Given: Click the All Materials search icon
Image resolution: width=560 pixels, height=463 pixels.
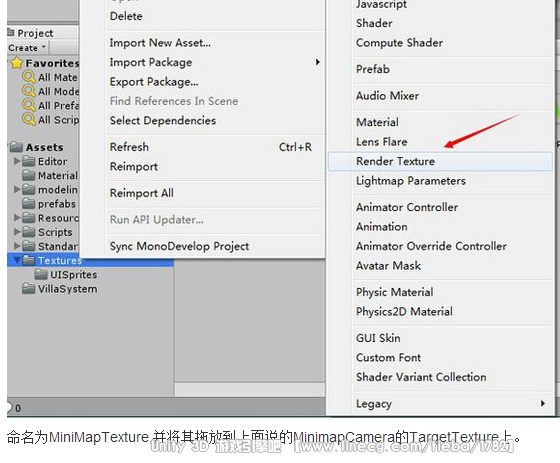Looking at the screenshot, I should 29,77.
